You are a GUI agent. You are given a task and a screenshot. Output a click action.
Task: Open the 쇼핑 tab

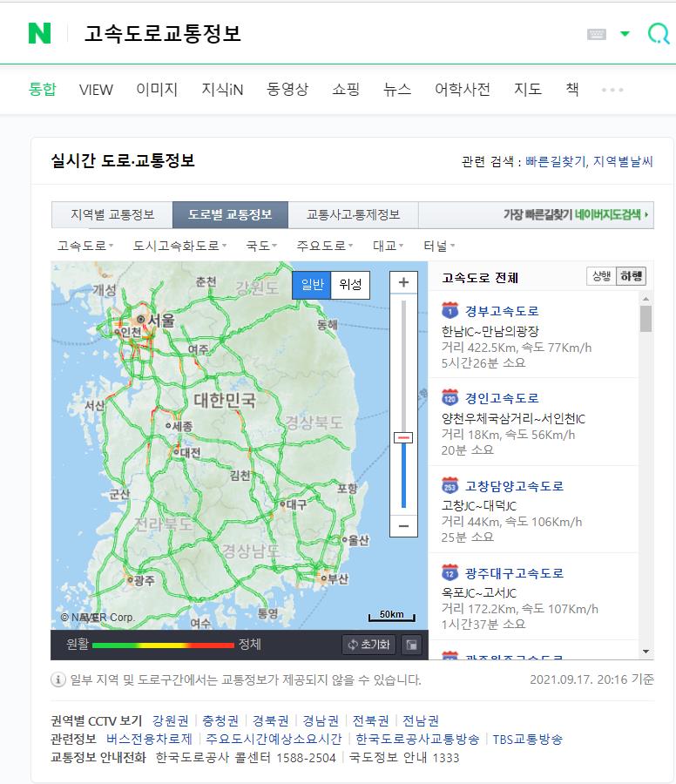(x=346, y=90)
